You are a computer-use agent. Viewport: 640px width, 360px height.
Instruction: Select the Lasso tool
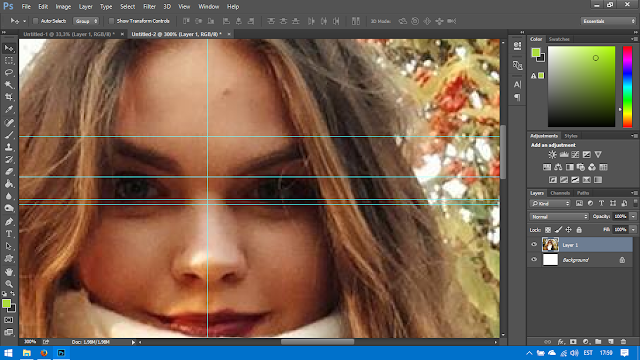(x=9, y=73)
